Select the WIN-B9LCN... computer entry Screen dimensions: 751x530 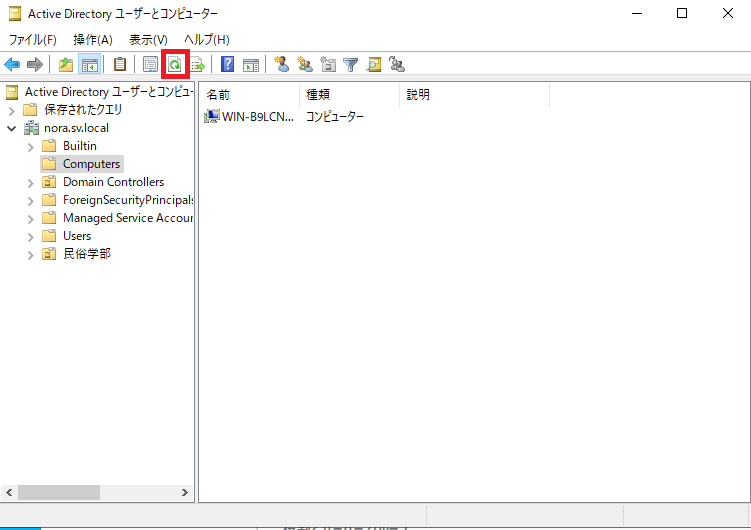258,116
